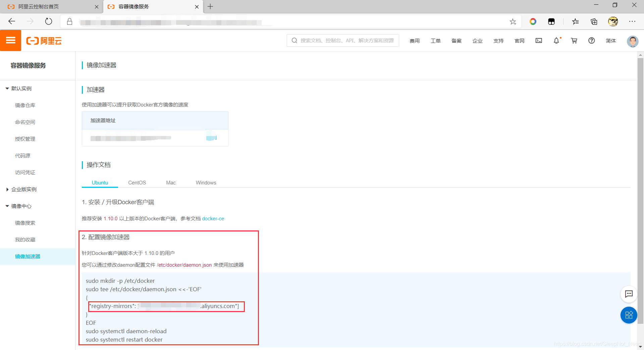The height and width of the screenshot is (350, 644).
Task: Open 镜像搜索 in sidebar
Action: coord(25,223)
